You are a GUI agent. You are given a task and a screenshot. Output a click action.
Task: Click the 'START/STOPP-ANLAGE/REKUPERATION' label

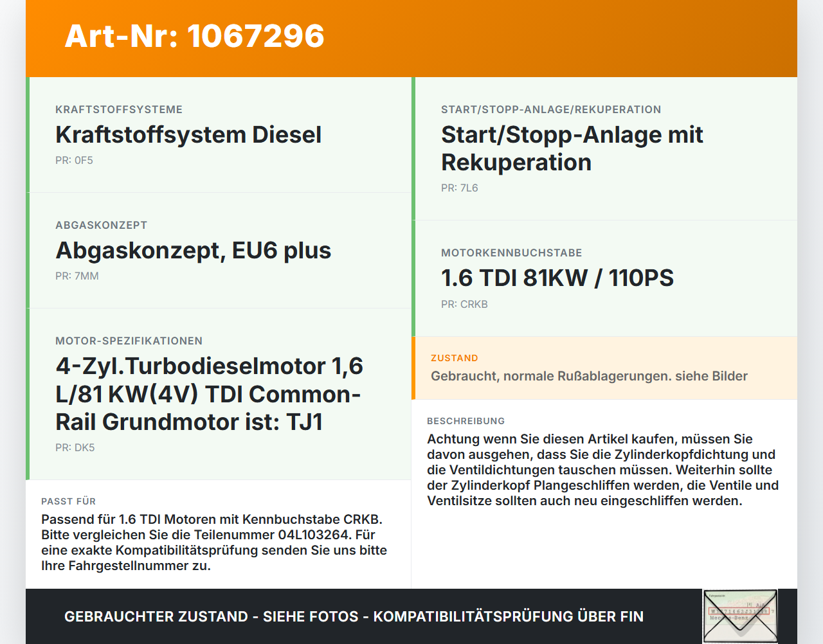[551, 110]
